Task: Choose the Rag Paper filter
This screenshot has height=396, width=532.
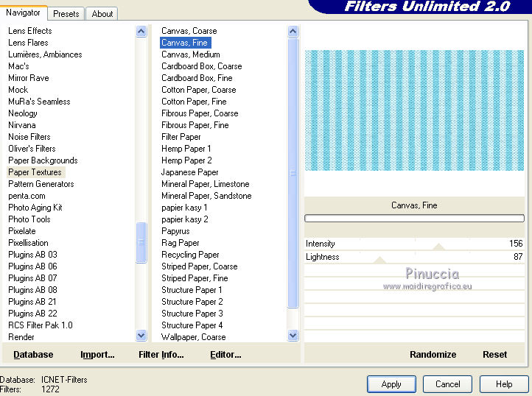Action: coord(181,243)
